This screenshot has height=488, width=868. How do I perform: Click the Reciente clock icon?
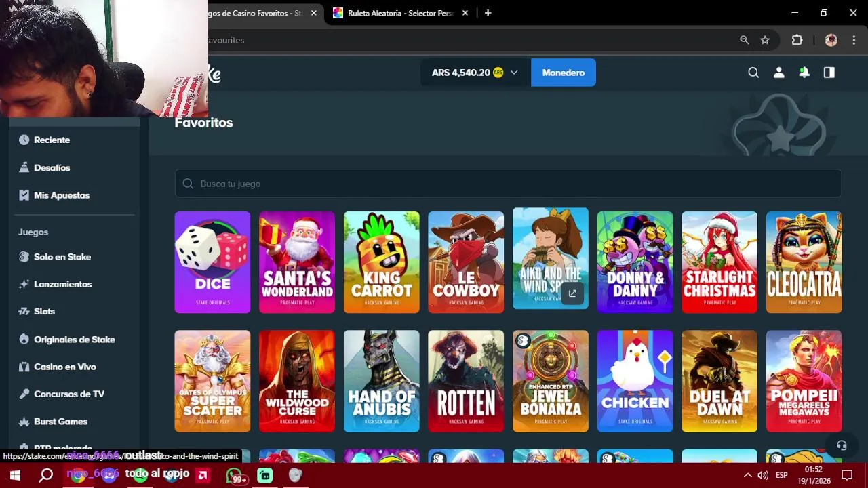pyautogui.click(x=24, y=140)
